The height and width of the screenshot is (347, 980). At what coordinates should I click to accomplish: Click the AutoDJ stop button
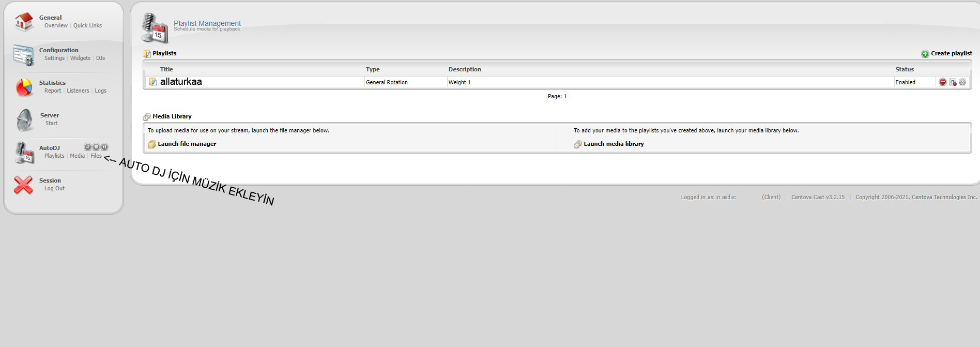(x=96, y=147)
